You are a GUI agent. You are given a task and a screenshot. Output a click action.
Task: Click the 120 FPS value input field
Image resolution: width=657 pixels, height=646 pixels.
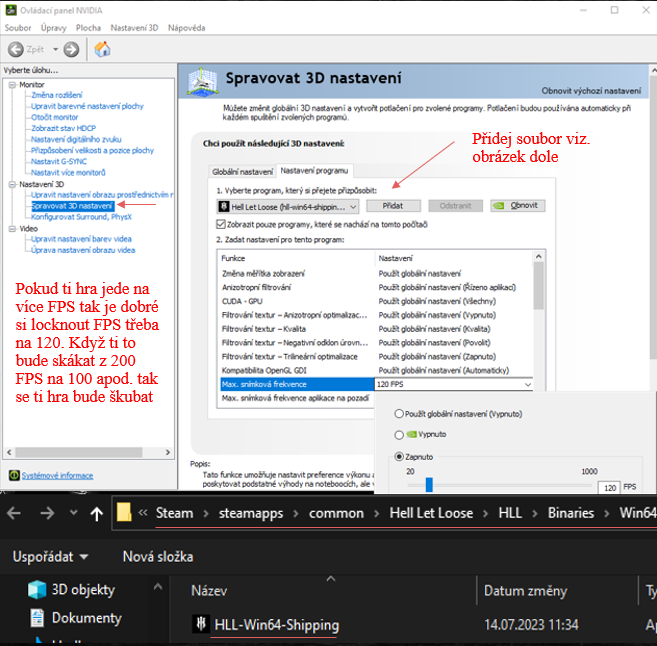[609, 488]
